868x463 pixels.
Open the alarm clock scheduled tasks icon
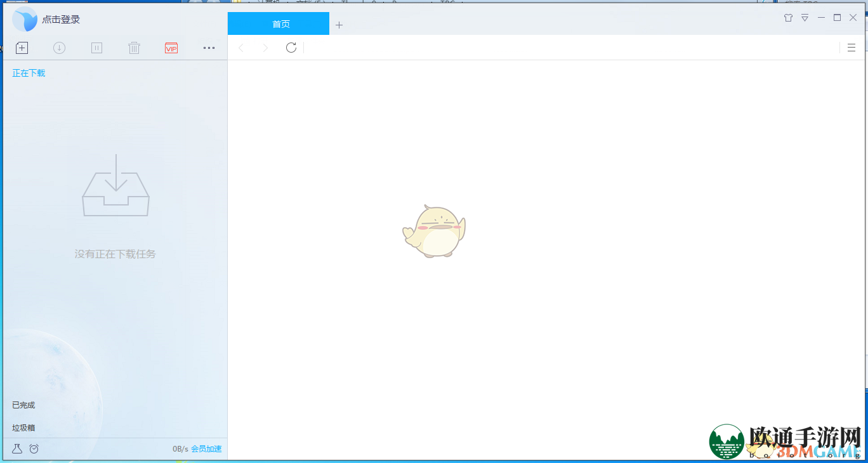point(34,448)
